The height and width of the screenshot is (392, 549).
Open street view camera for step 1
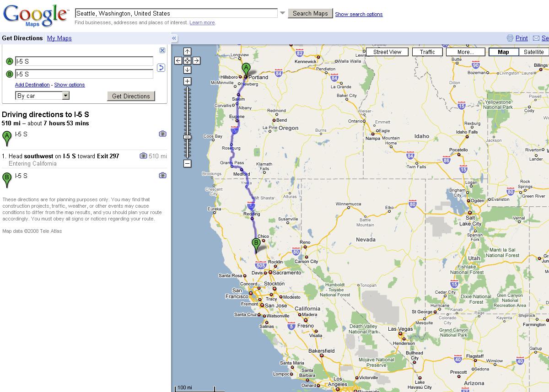coord(143,156)
